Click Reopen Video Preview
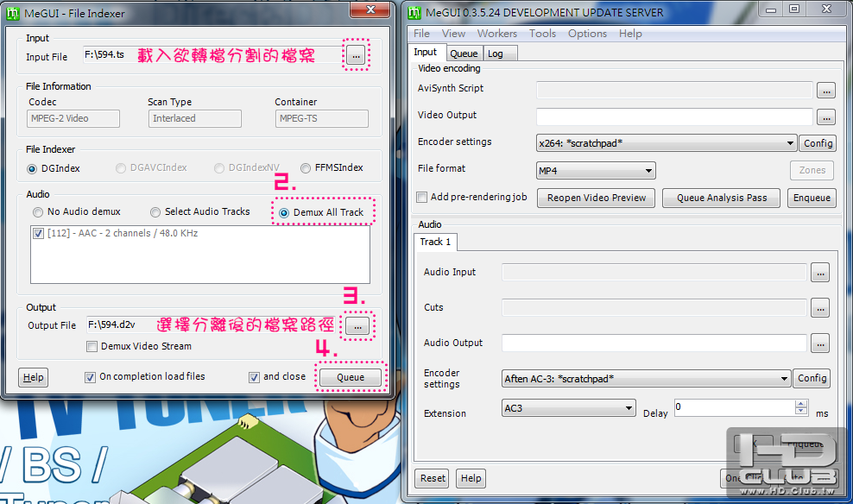853x504 pixels. 597,198
